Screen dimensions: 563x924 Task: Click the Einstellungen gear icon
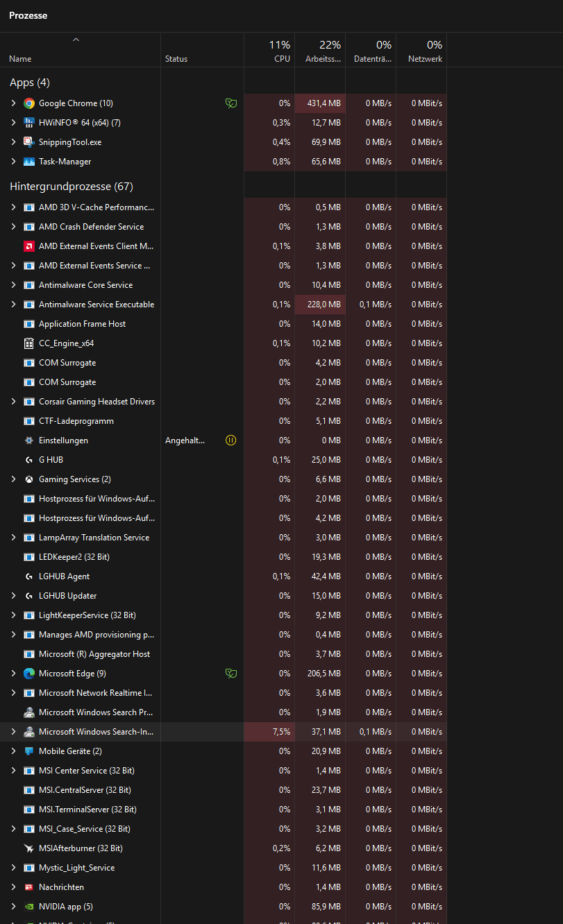[29, 440]
